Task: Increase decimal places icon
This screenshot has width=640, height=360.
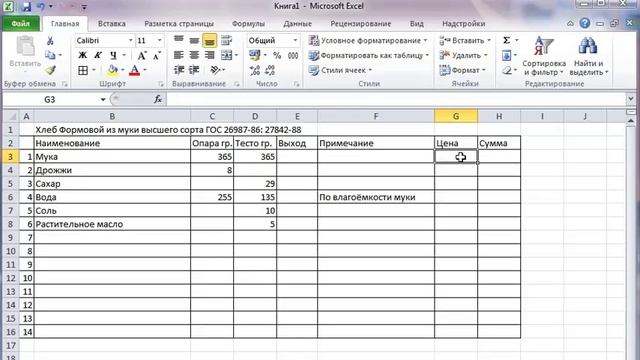Action: pos(255,70)
